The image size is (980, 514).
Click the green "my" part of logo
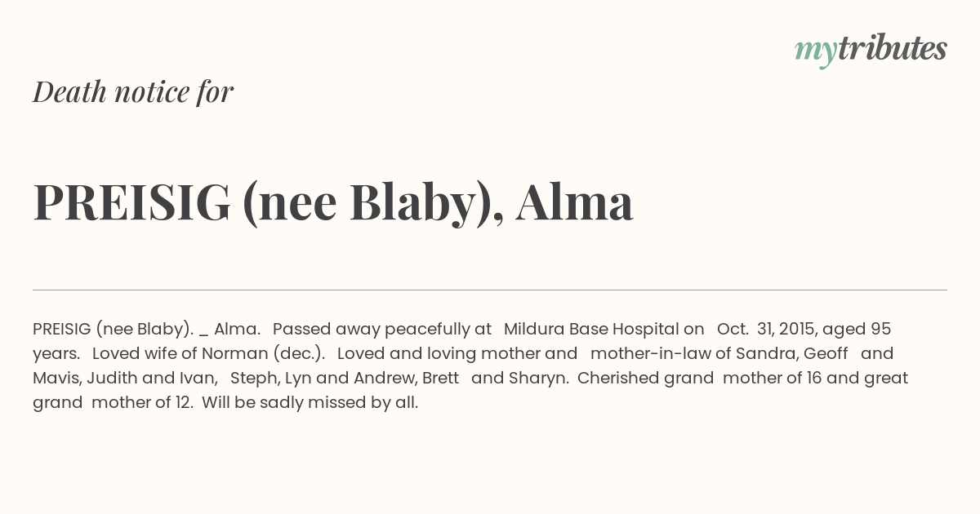[x=816, y=52]
